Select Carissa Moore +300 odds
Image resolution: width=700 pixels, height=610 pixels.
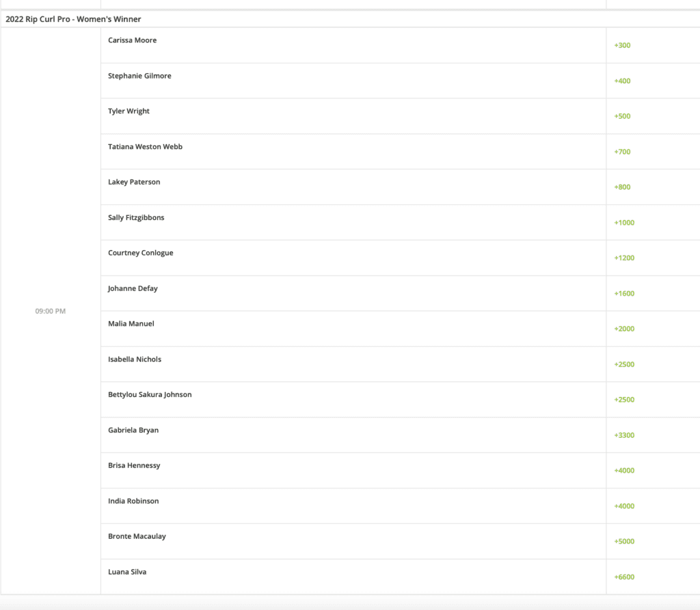(622, 45)
